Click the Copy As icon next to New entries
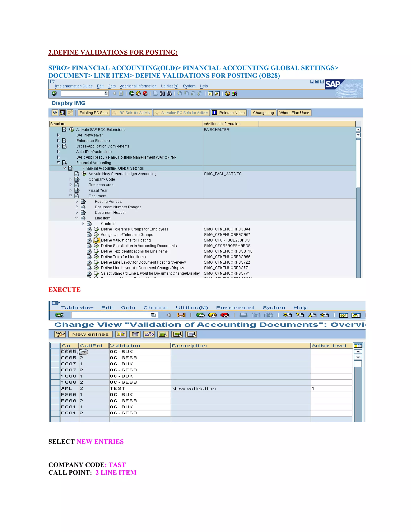The width and height of the screenshot is (411, 532). 121,334
